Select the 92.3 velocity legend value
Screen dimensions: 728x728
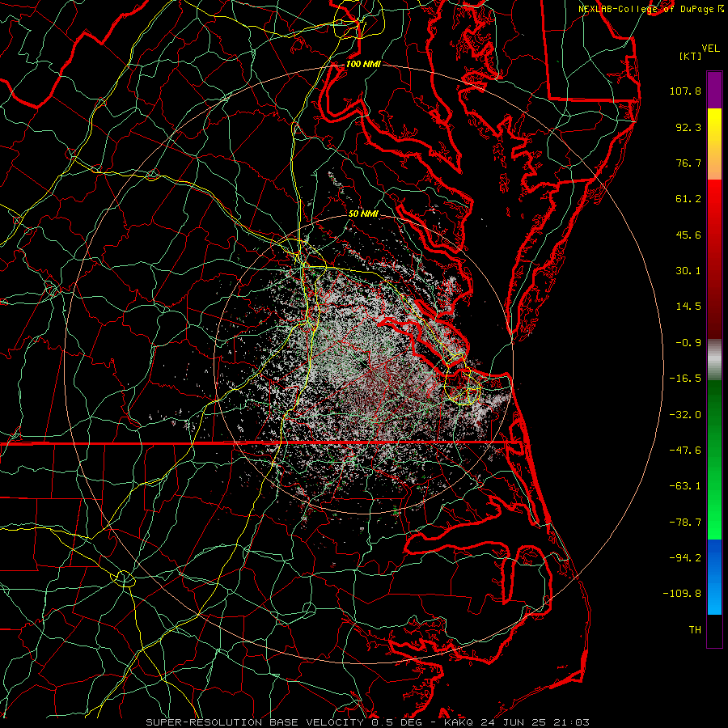point(688,127)
